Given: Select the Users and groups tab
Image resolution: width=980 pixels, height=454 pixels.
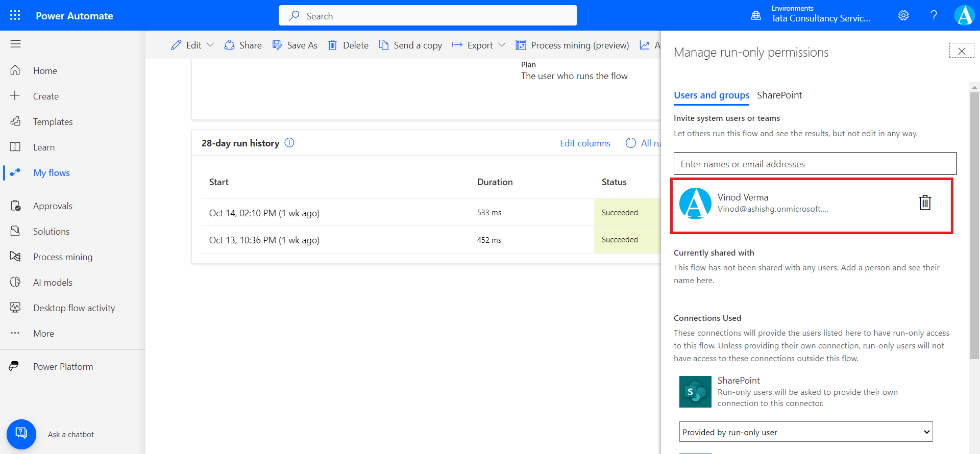Looking at the screenshot, I should coord(711,95).
